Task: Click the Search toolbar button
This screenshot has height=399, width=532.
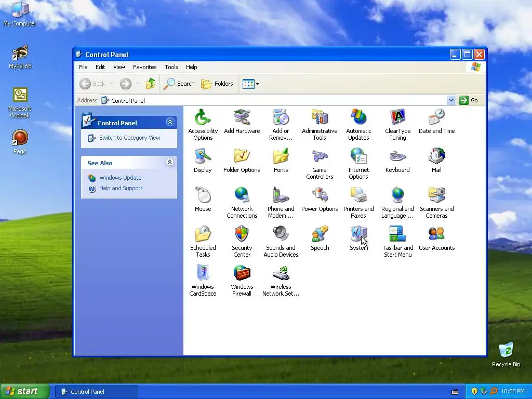Action: click(179, 84)
